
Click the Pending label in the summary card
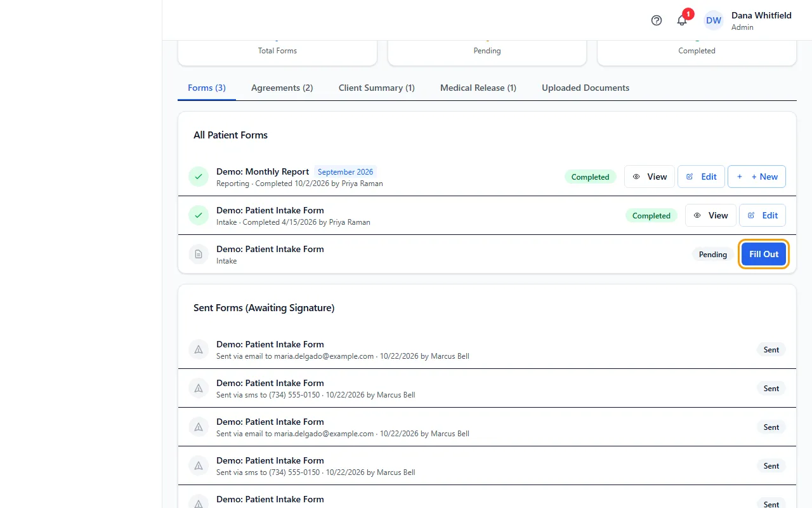pyautogui.click(x=487, y=51)
